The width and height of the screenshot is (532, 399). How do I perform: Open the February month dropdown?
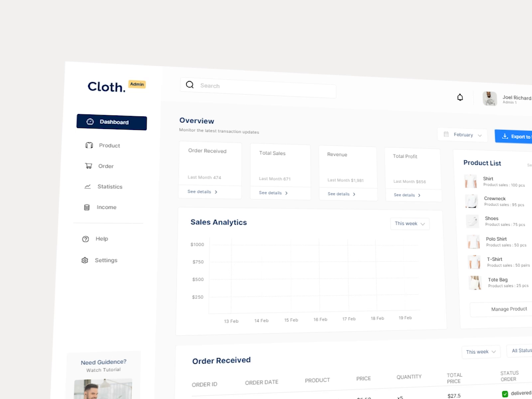pyautogui.click(x=463, y=135)
